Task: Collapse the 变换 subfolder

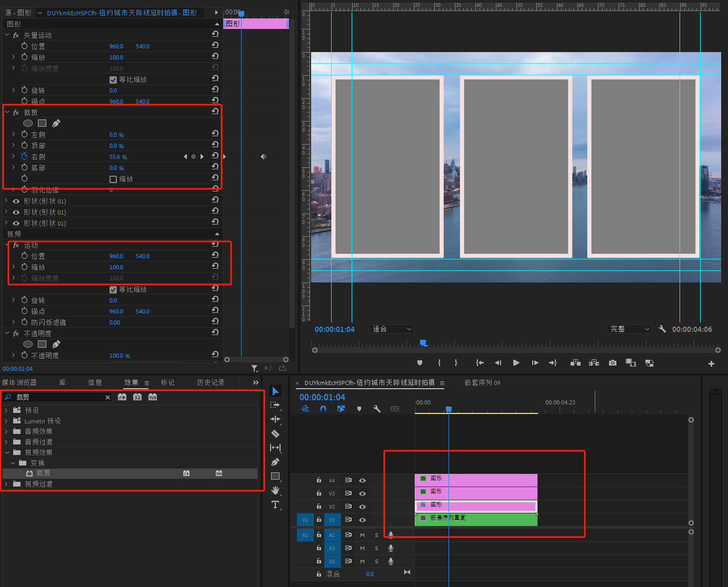Action: tap(13, 463)
